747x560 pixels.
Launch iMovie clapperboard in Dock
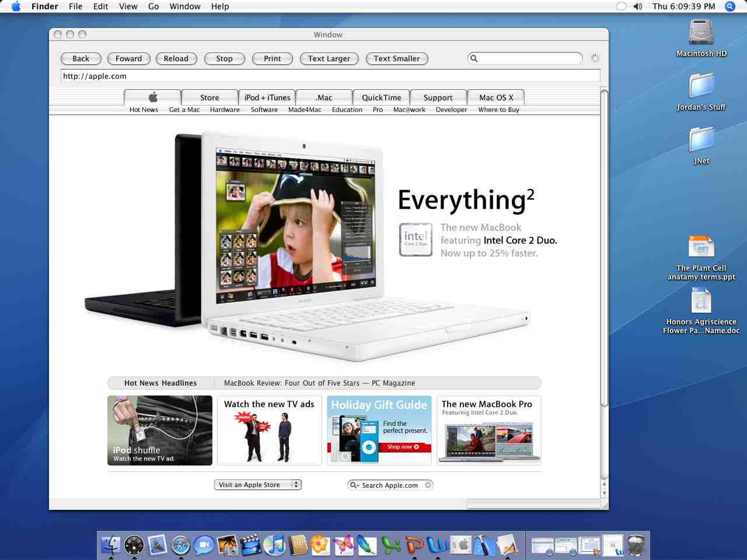tap(251, 545)
